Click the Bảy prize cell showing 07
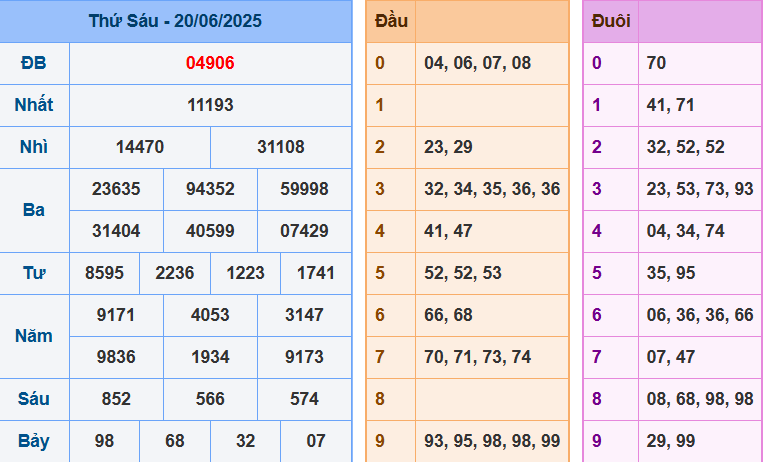The image size is (763, 462). coord(316,441)
